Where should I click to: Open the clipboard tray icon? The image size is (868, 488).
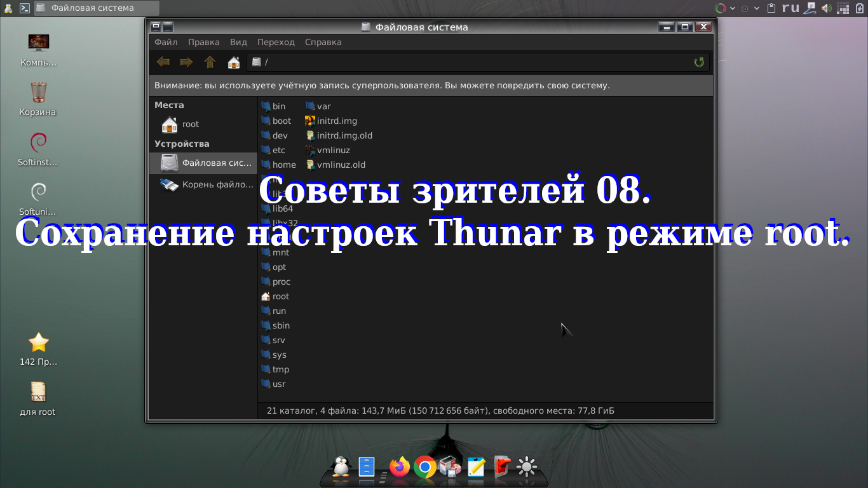[771, 8]
